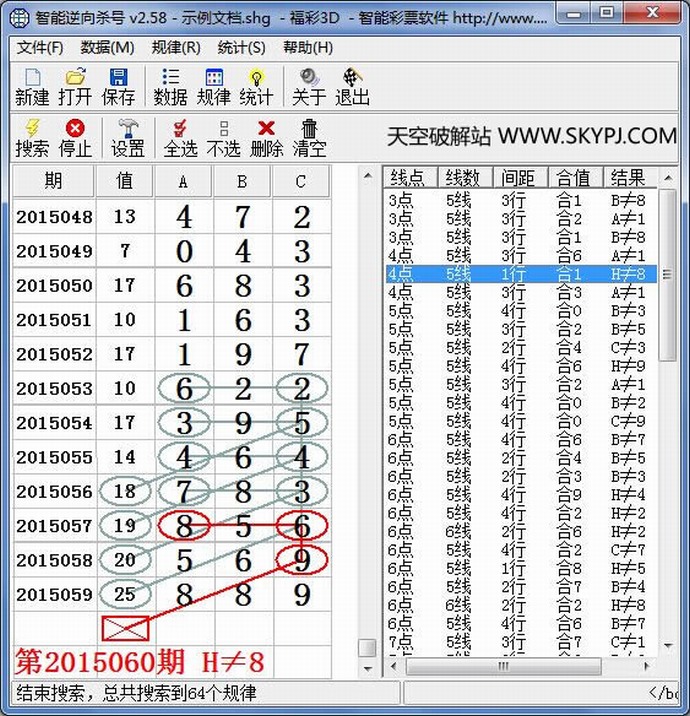The image size is (690, 716).
Task: Open 设置 (Settings) hammer icon
Action: [x=128, y=138]
